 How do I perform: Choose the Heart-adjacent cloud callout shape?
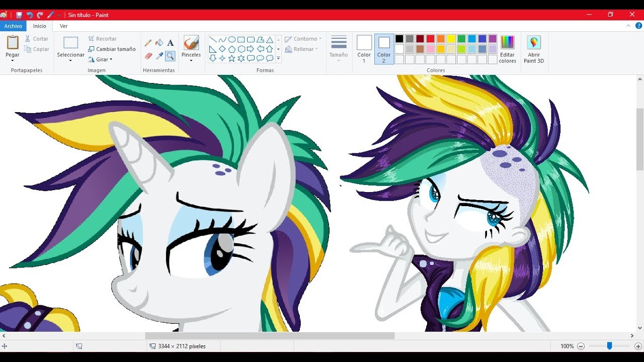(270, 58)
